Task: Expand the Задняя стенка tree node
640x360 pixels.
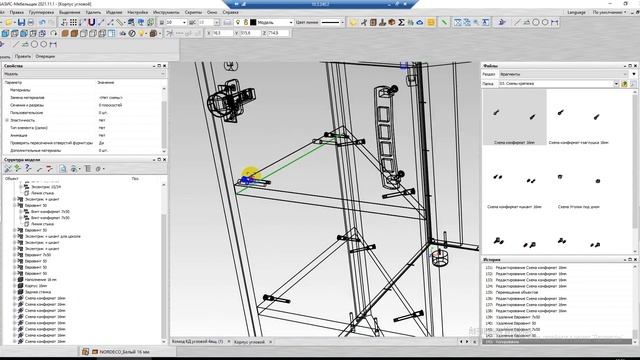Action: click(x=15, y=292)
